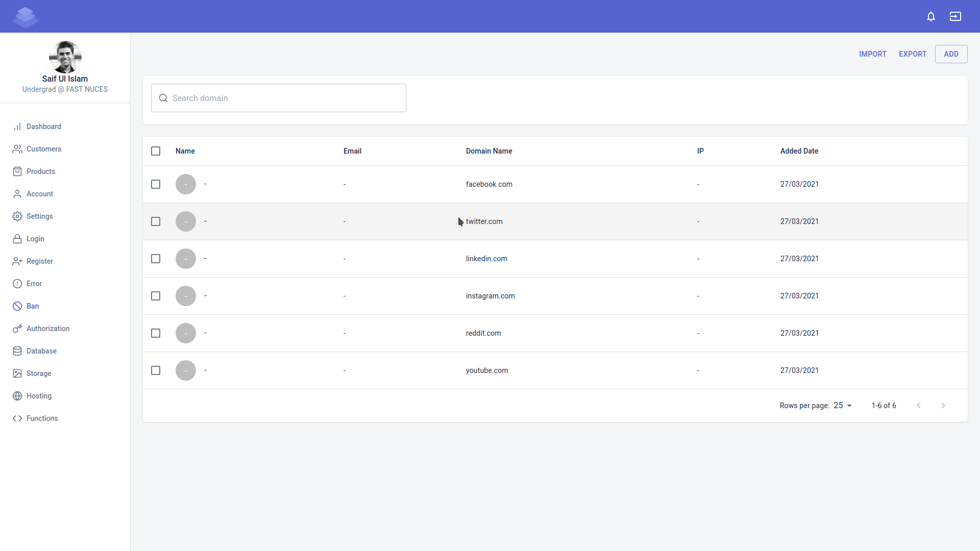Open the Dashboard section
Image resolution: width=980 pixels, height=551 pixels.
[43, 127]
